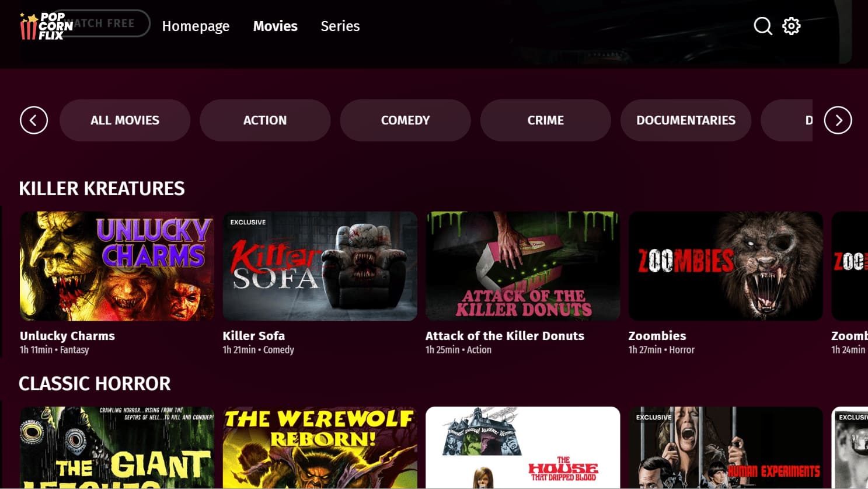
Task: Open The Werewolf Reborn poster
Action: point(320,448)
